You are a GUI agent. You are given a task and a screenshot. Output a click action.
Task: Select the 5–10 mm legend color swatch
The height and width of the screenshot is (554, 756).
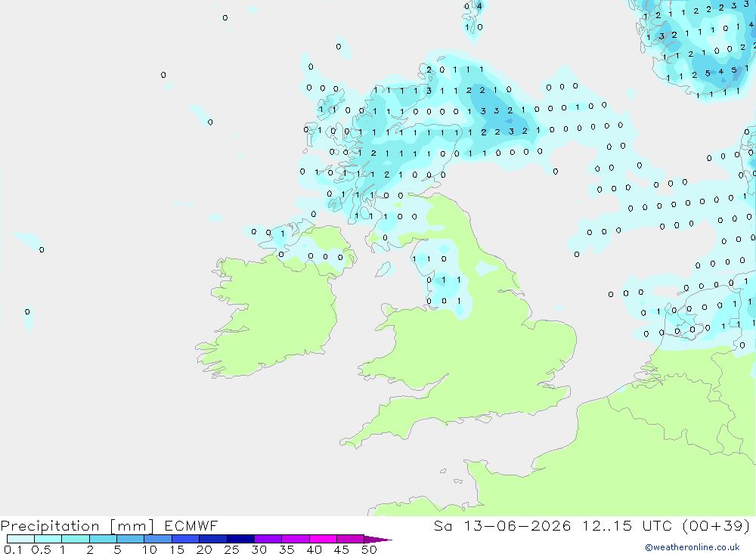pos(130,539)
